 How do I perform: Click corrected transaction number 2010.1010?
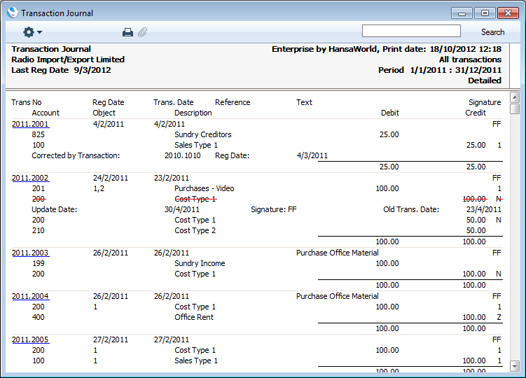coord(182,156)
